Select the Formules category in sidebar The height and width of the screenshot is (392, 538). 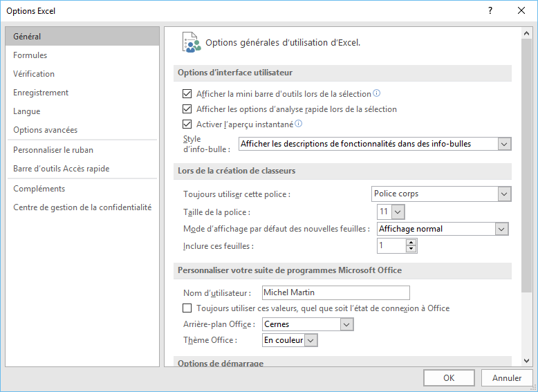[x=30, y=55]
